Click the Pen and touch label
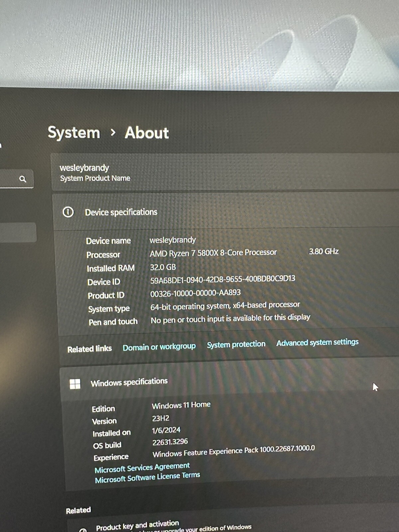Viewport: 399px width, 532px height. coord(113,322)
